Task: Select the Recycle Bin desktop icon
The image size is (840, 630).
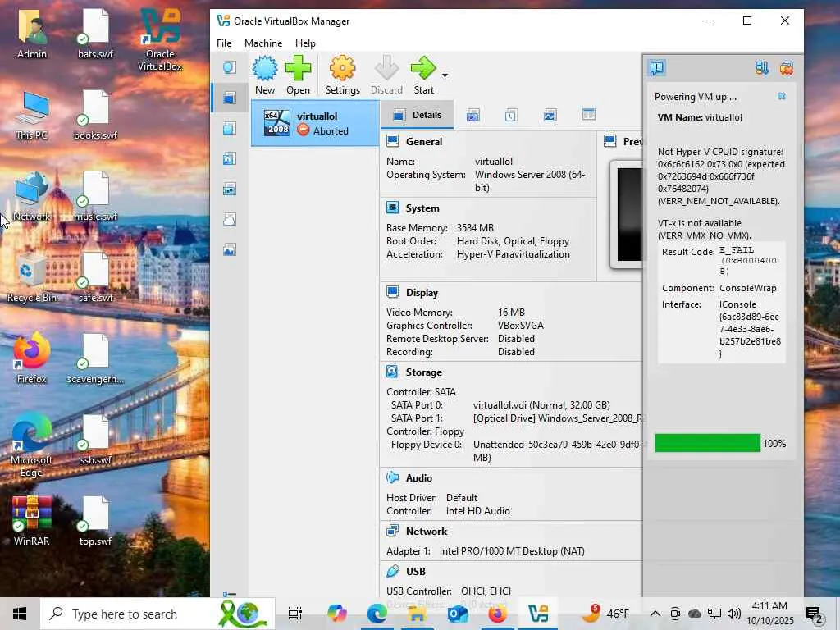Action: coord(32,277)
